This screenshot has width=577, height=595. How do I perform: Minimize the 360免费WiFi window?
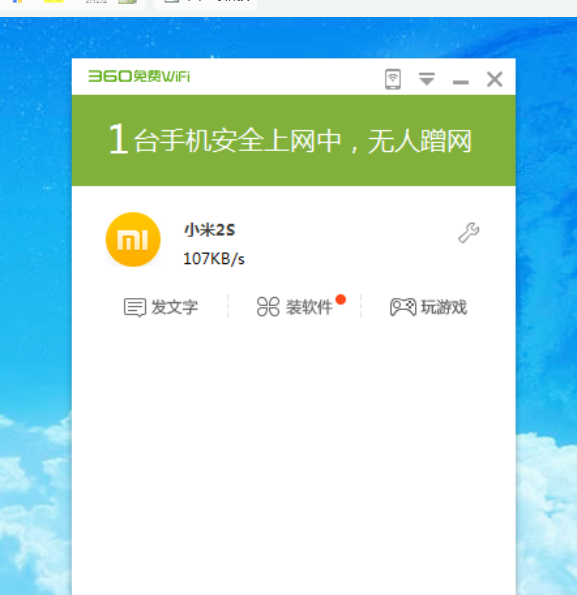[x=461, y=82]
